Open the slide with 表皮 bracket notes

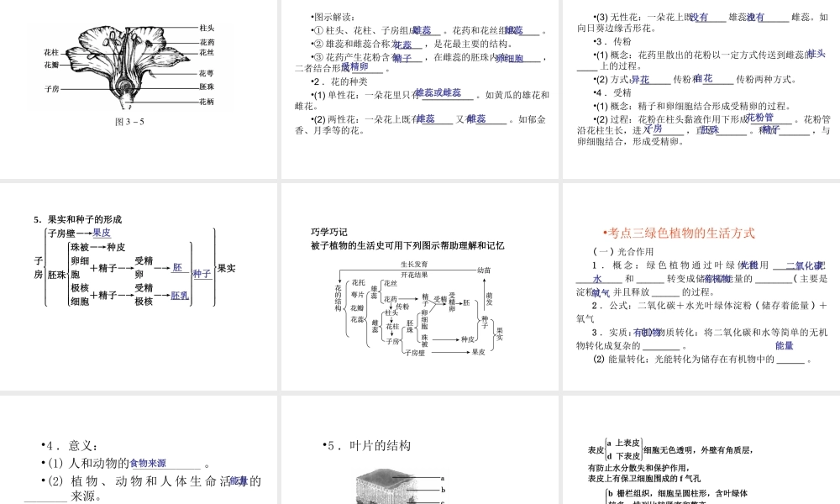[x=701, y=450]
